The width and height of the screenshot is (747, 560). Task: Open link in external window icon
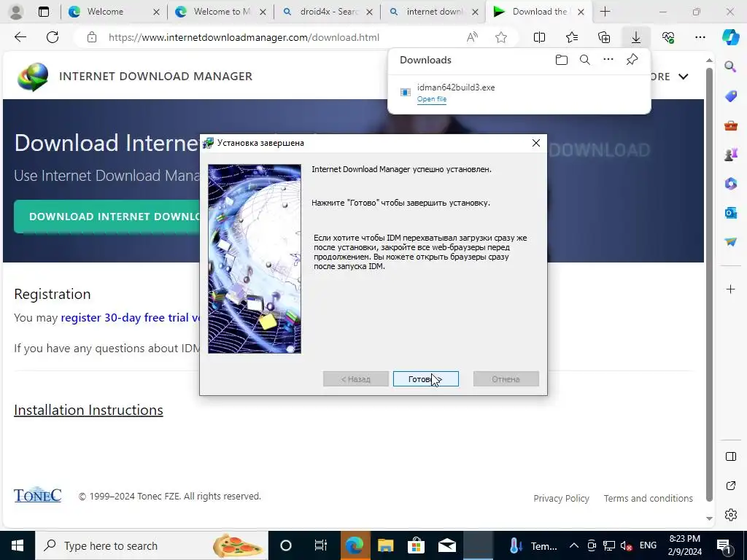pos(730,486)
